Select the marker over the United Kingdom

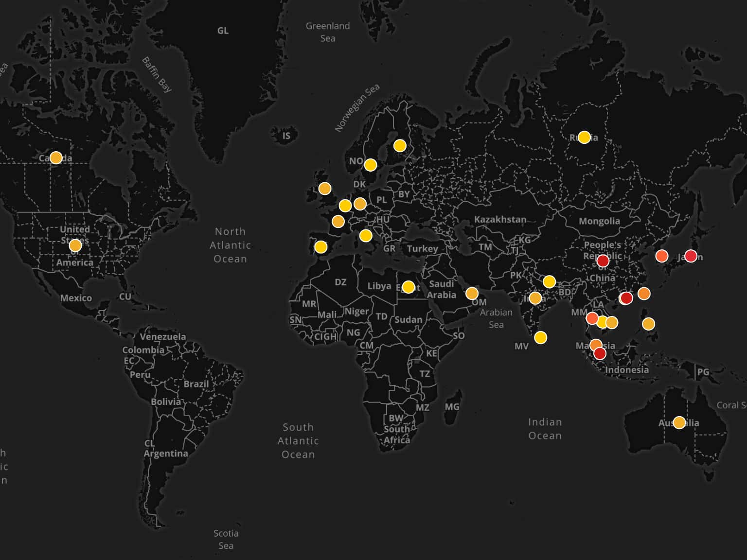pos(325,188)
